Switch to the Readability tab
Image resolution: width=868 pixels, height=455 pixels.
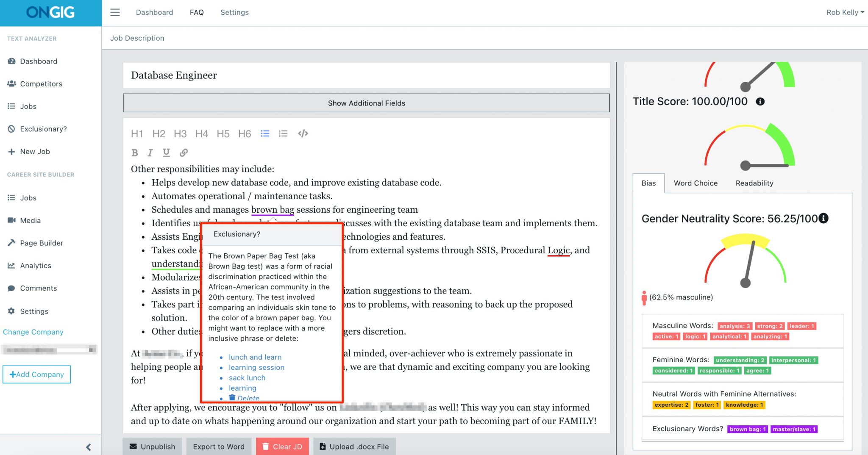(754, 183)
